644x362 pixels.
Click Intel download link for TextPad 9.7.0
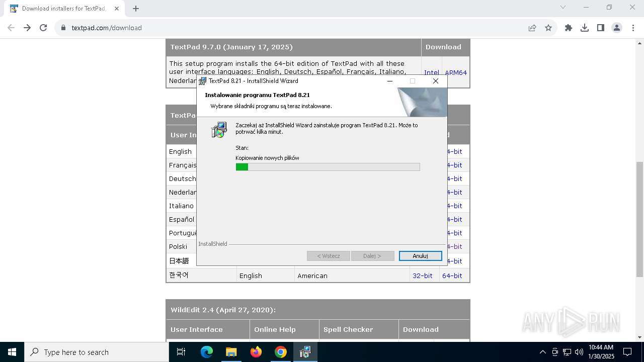click(431, 72)
